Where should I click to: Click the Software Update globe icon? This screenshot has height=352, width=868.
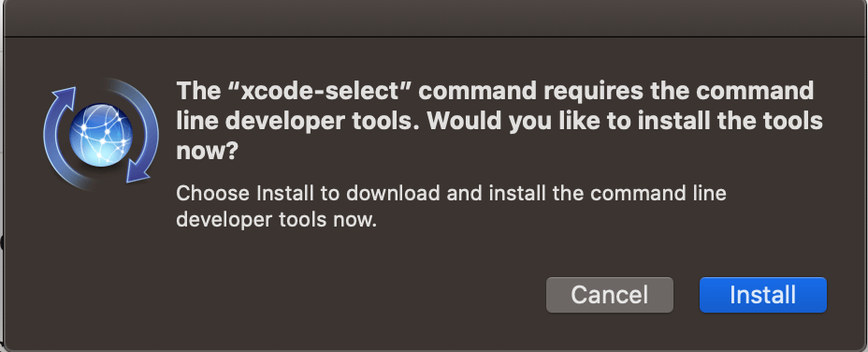pyautogui.click(x=101, y=135)
